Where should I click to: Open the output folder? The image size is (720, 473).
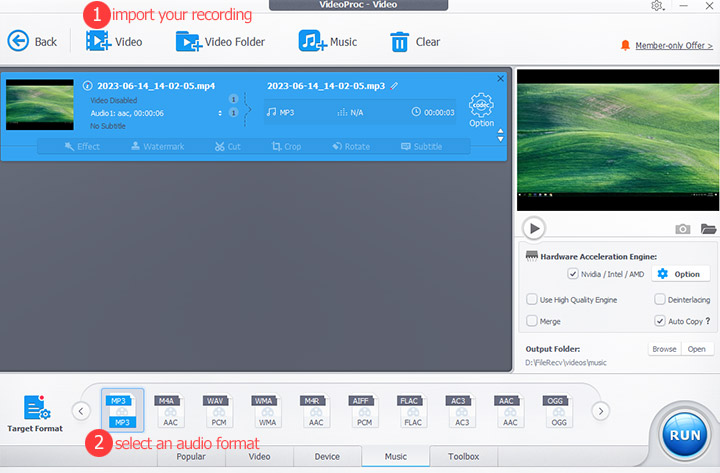pos(697,349)
